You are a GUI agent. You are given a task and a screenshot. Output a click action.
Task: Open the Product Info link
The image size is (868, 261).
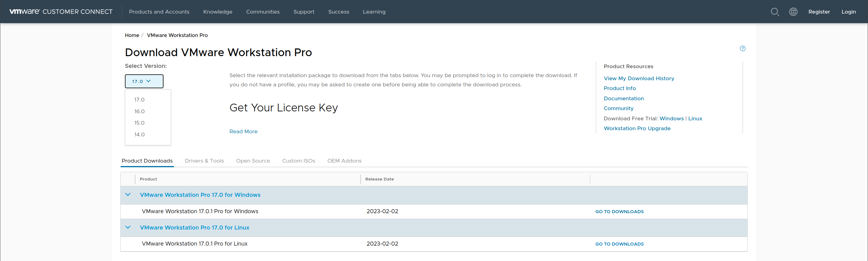click(x=620, y=88)
